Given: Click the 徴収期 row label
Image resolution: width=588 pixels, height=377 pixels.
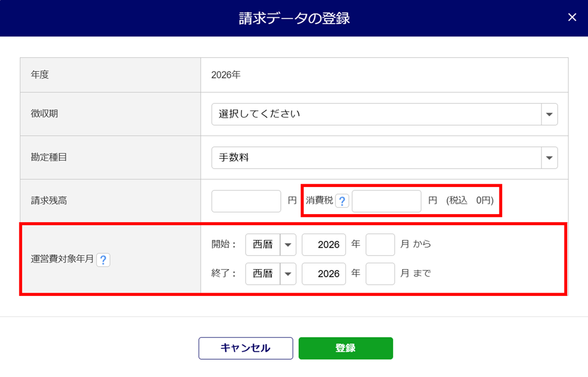Looking at the screenshot, I should pyautogui.click(x=44, y=114).
